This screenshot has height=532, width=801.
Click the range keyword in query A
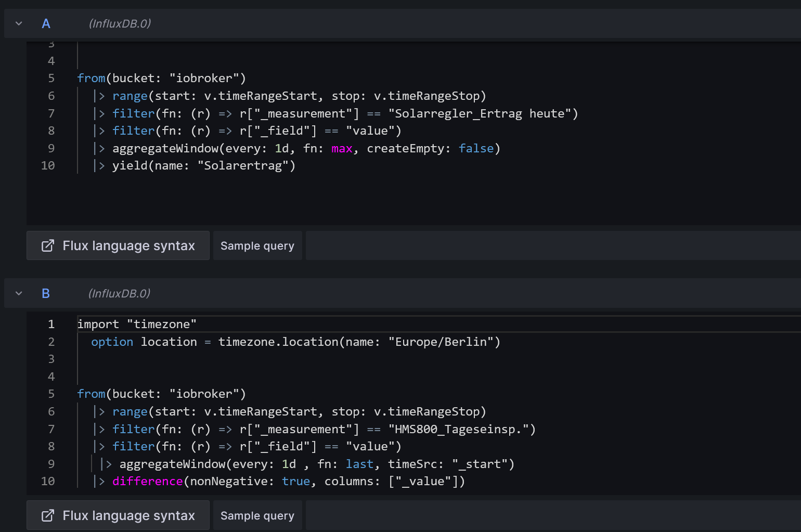130,96
